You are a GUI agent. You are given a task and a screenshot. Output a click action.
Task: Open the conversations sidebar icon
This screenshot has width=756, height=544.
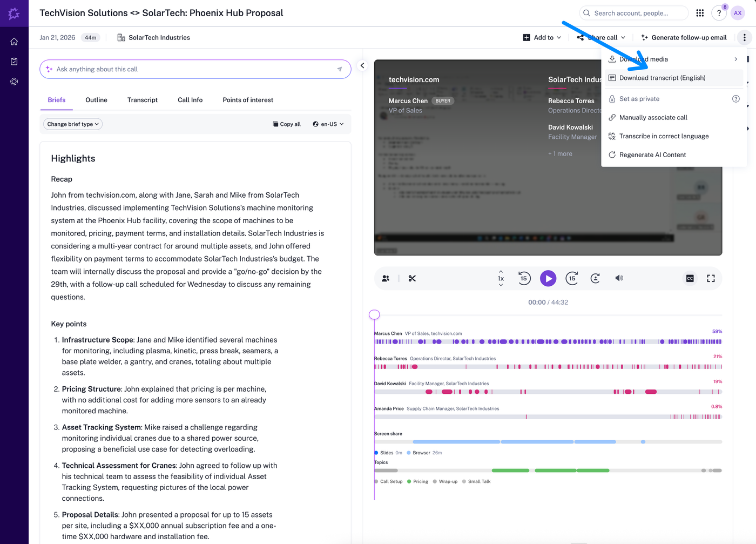pos(14,82)
